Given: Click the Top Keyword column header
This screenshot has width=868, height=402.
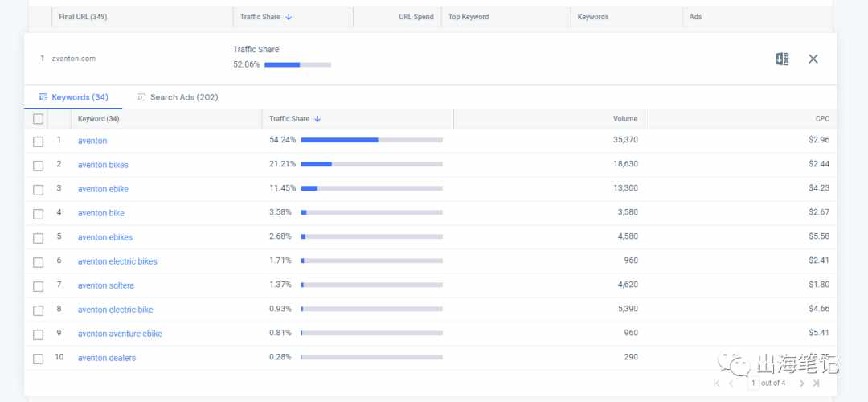Looking at the screenshot, I should coord(469,17).
